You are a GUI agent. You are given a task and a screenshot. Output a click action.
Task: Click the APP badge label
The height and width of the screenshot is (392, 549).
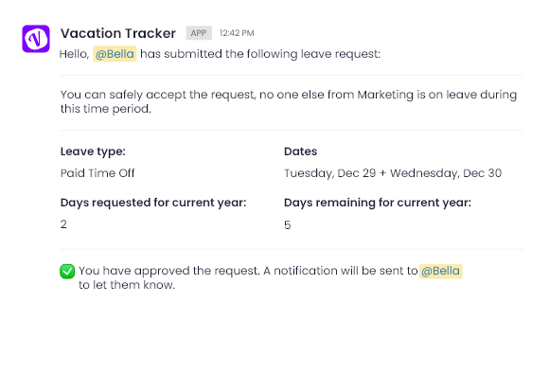click(199, 33)
